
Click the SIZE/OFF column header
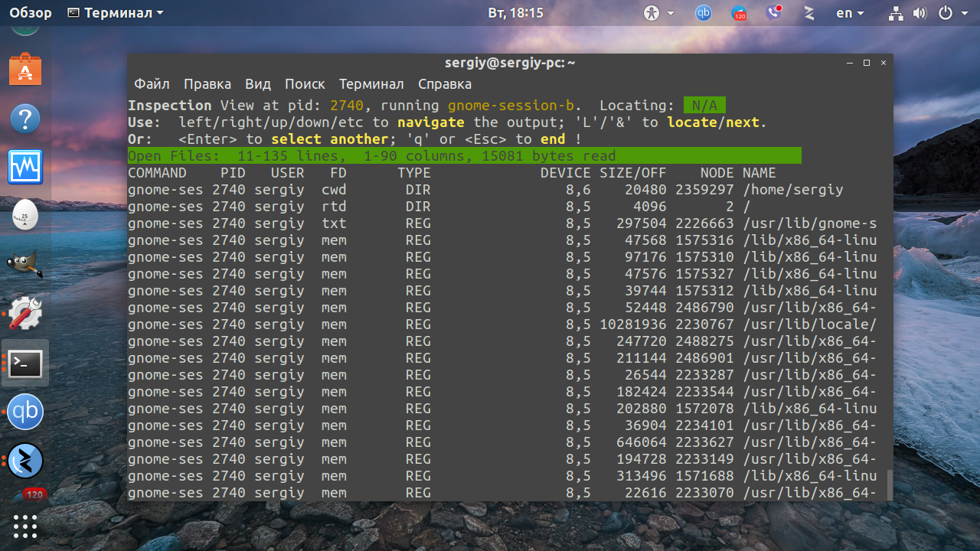(632, 173)
